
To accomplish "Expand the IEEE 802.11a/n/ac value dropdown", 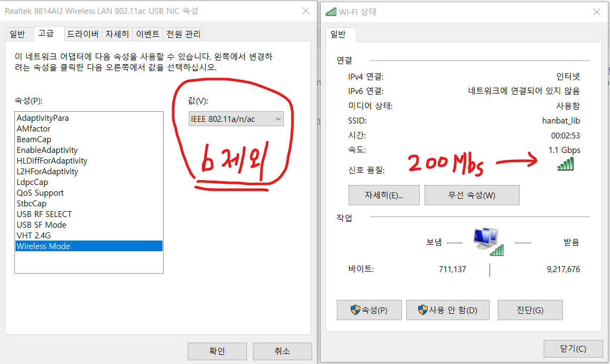I will tap(236, 119).
